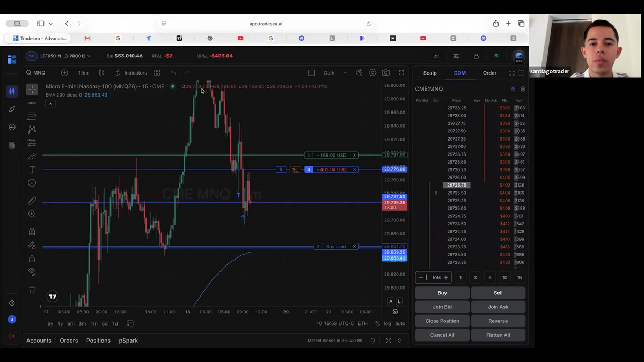The height and width of the screenshot is (362, 644).
Task: Toggle percent scale on the price axis
Action: tap(377, 323)
